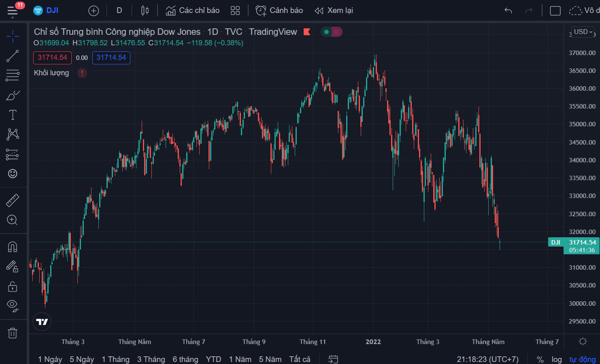Select chart layout square icon
This screenshot has width=600, height=364.
click(x=555, y=11)
